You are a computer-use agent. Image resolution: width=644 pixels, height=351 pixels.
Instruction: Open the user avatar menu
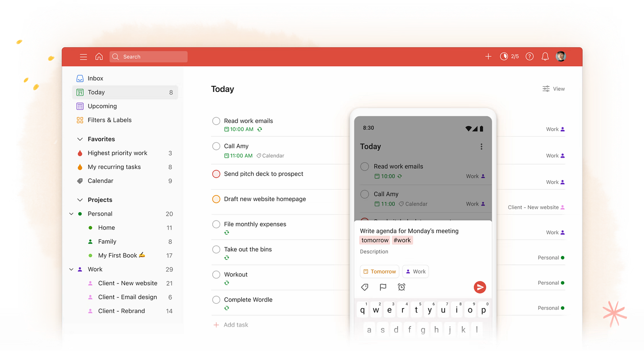[x=561, y=57]
